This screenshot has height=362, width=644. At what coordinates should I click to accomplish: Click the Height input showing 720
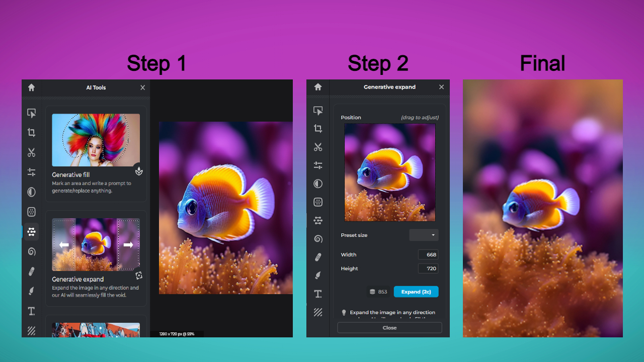pyautogui.click(x=428, y=268)
